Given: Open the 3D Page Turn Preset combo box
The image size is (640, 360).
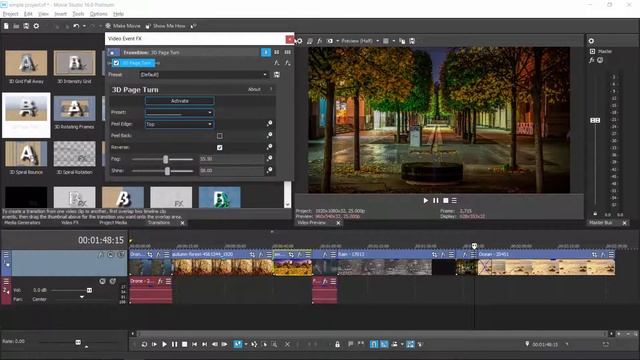Looking at the screenshot, I should click(180, 112).
